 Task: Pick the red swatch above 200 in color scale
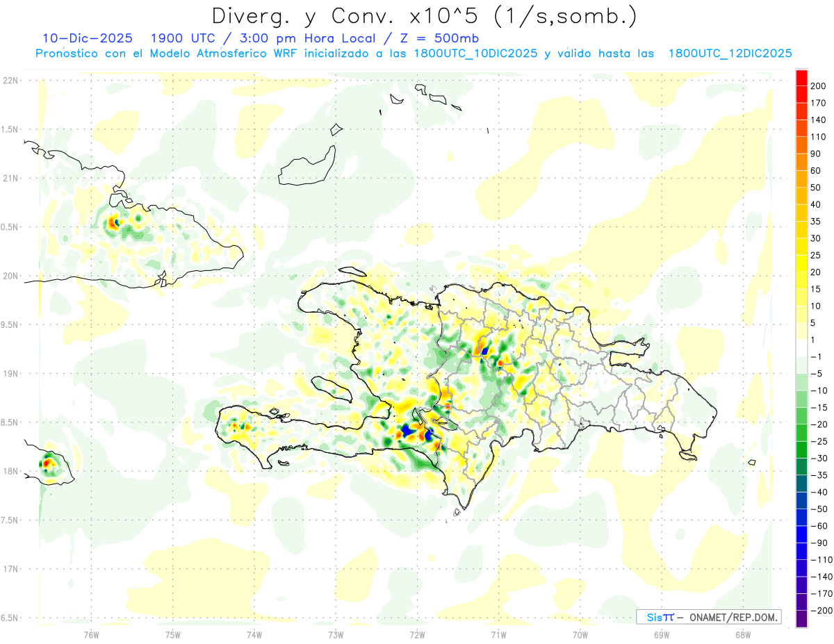click(801, 77)
